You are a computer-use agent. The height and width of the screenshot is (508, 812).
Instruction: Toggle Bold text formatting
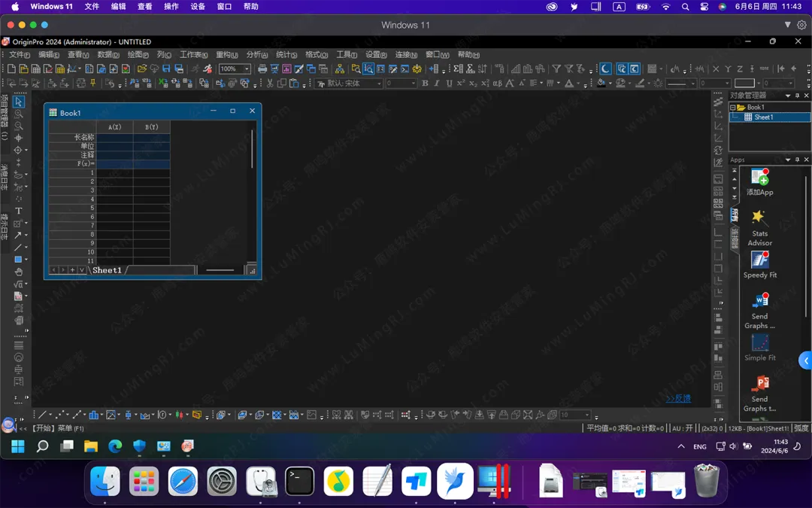pyautogui.click(x=425, y=84)
